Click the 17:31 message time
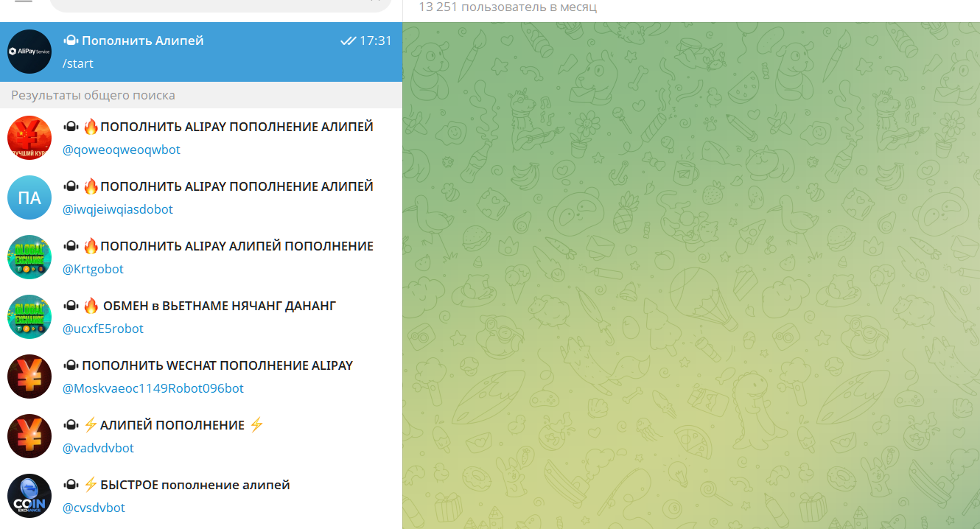 coord(376,41)
